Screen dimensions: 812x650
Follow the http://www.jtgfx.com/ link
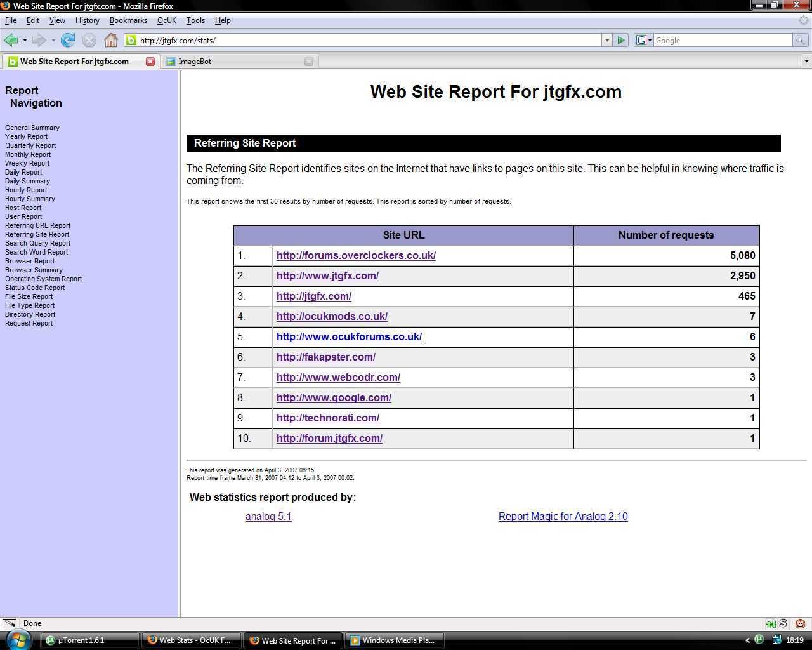(327, 275)
